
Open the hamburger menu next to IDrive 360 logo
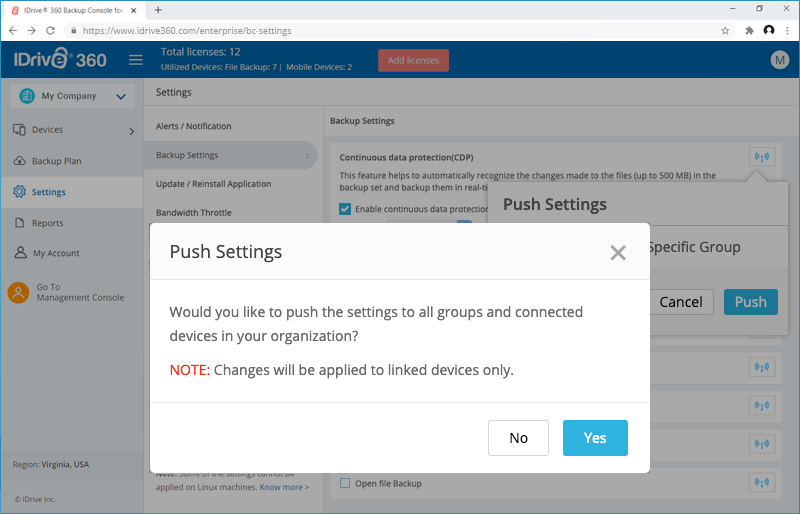click(x=136, y=60)
